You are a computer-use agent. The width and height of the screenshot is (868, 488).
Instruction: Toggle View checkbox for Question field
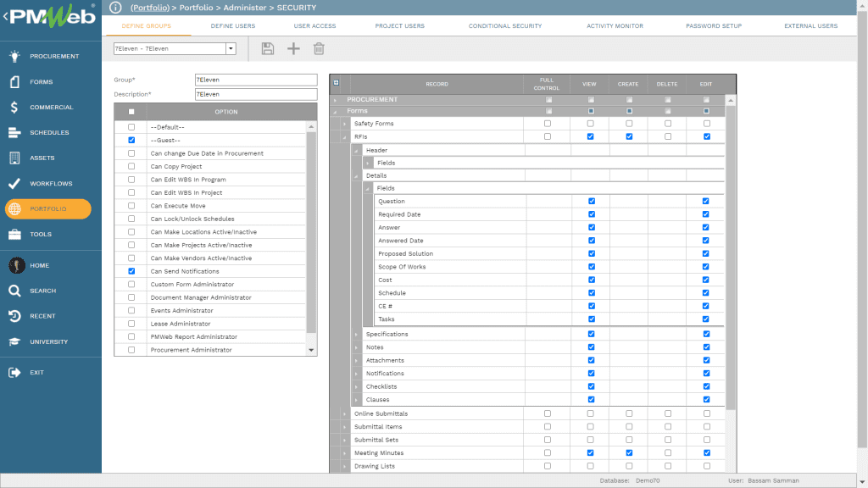click(592, 201)
